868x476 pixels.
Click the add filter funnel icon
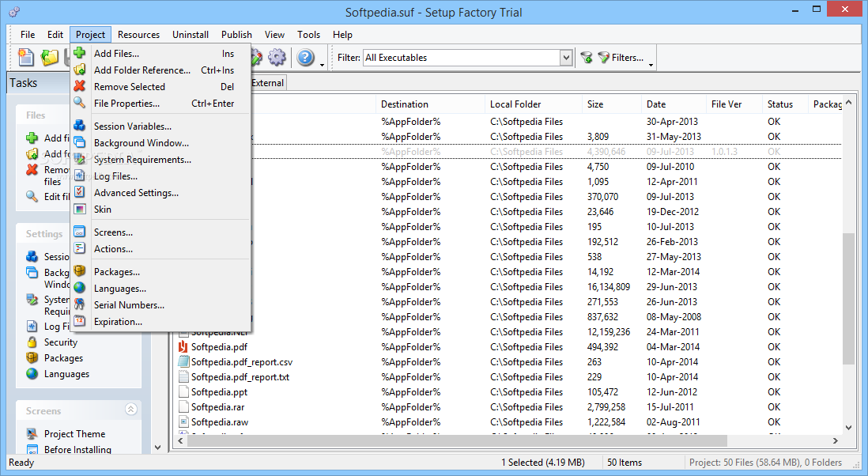point(587,57)
